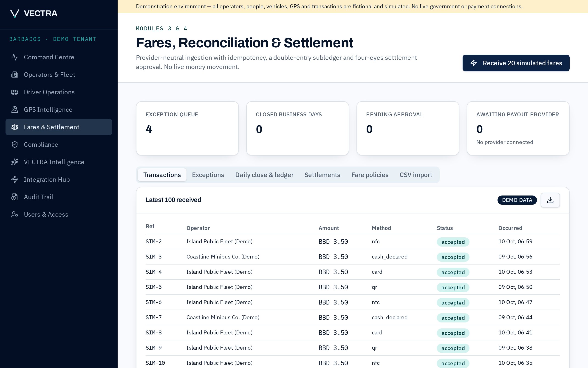
Task: Switch to the Settlements tab
Action: (x=322, y=175)
